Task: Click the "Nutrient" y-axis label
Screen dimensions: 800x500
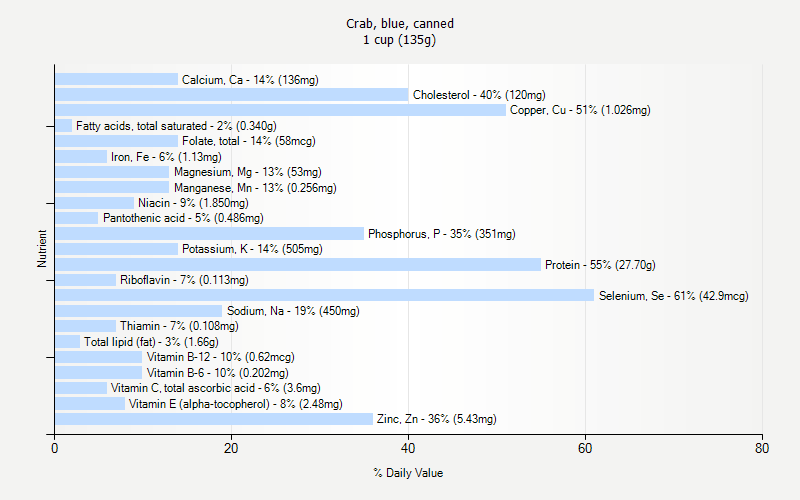Action: tap(42, 249)
